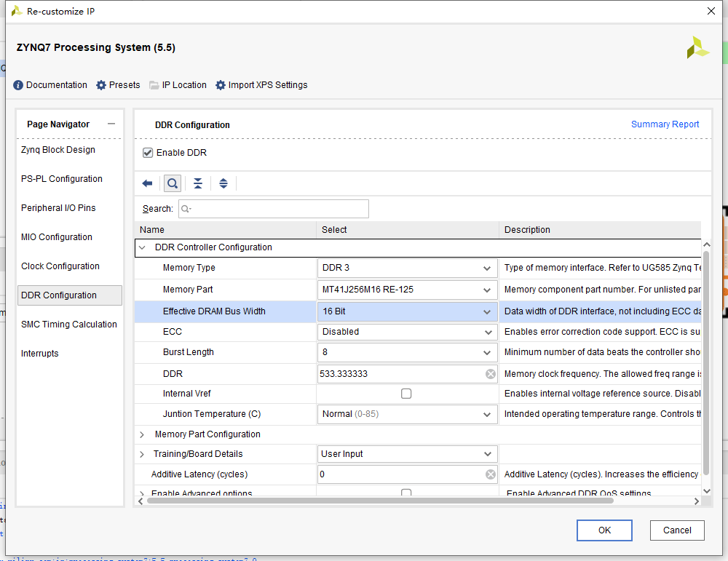Open the Memory Type dropdown
This screenshot has width=728, height=561.
click(x=407, y=268)
